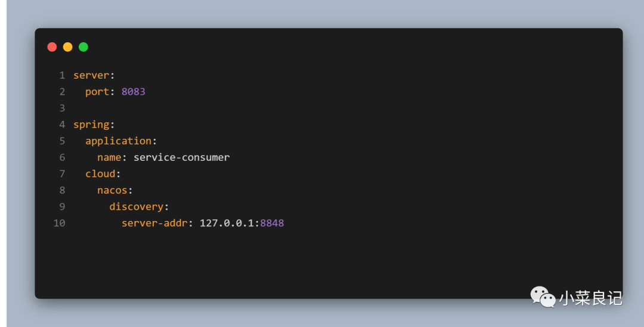The height and width of the screenshot is (327, 644).
Task: Click the WeChat logo icon
Action: pyautogui.click(x=543, y=297)
